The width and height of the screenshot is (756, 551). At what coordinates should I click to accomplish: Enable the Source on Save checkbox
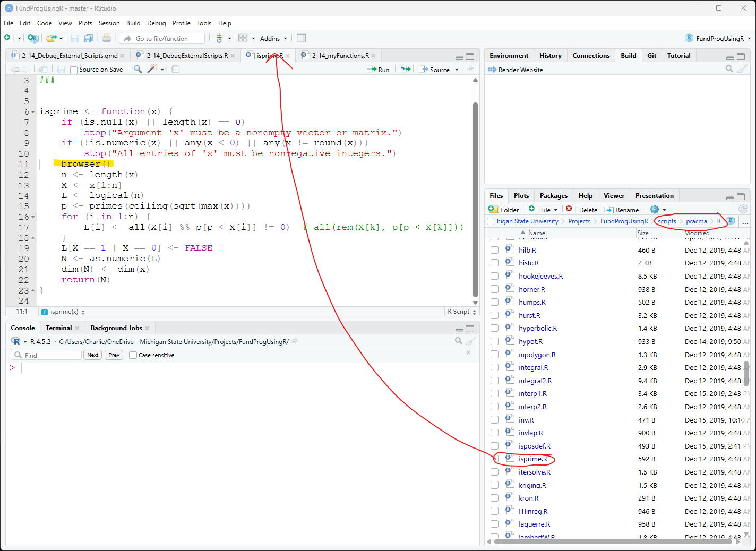(x=74, y=70)
